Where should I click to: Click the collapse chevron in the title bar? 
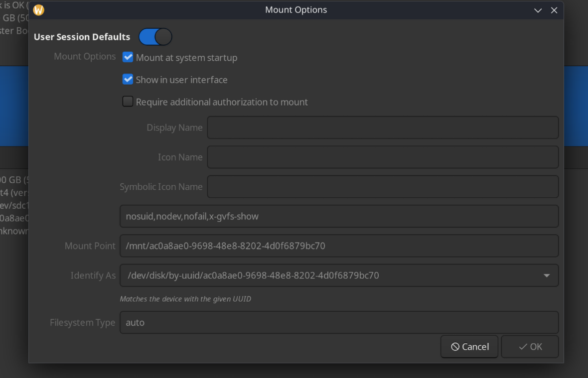tap(538, 10)
